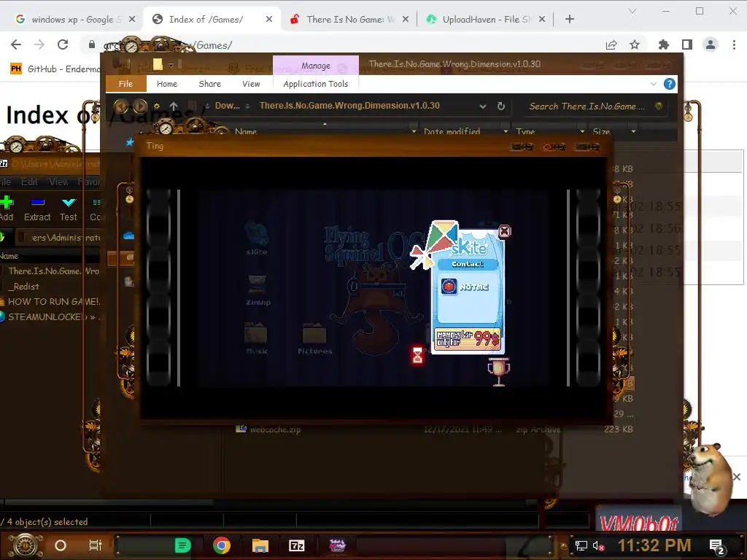This screenshot has width=747, height=560.
Task: Open the Home tab in Explorer ribbon
Action: pyautogui.click(x=167, y=84)
